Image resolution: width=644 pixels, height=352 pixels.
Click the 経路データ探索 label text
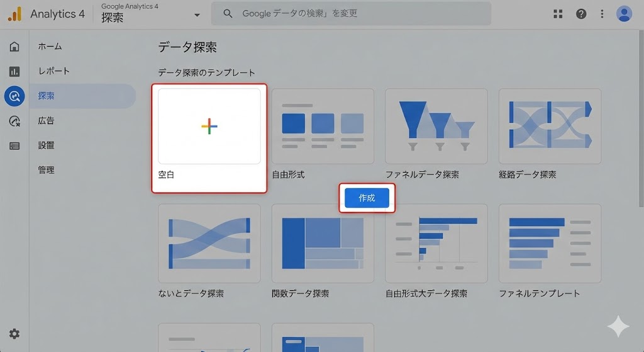pyautogui.click(x=528, y=175)
